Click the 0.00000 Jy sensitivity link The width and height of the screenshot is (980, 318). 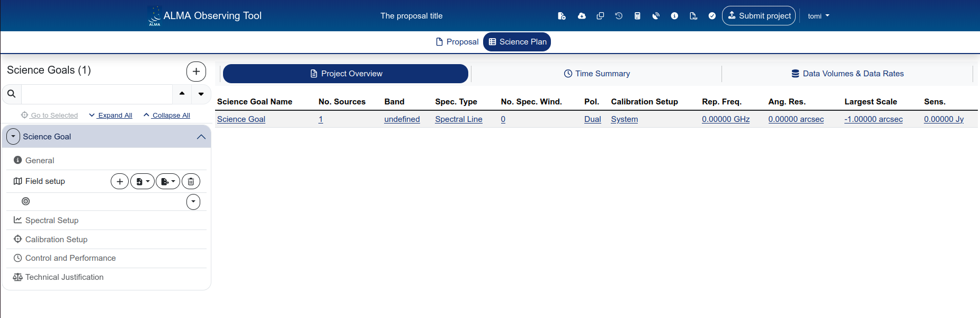[944, 119]
